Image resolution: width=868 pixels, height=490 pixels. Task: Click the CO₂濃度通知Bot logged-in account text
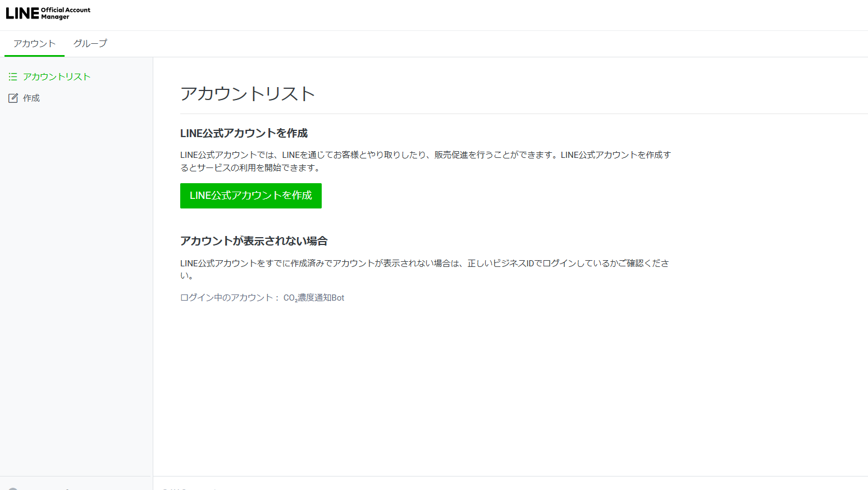pos(314,298)
